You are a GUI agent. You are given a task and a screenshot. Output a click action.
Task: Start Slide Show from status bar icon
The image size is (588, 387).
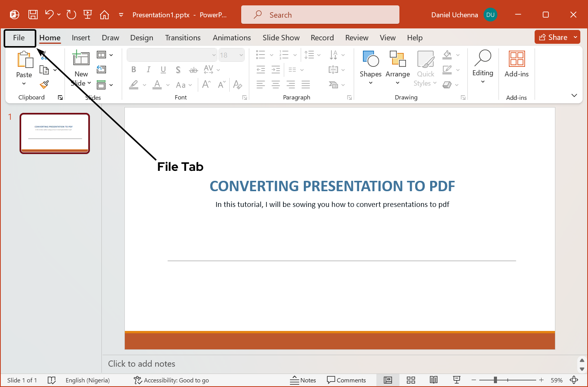click(456, 380)
